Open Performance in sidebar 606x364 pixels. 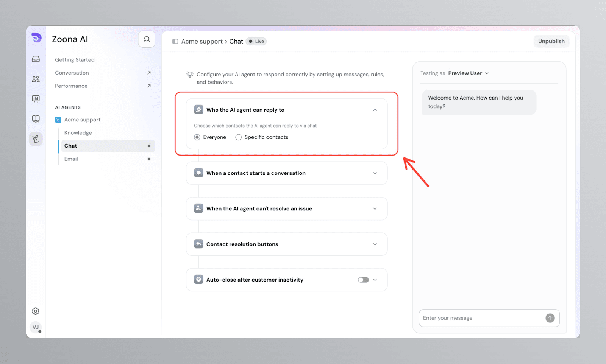point(71,86)
